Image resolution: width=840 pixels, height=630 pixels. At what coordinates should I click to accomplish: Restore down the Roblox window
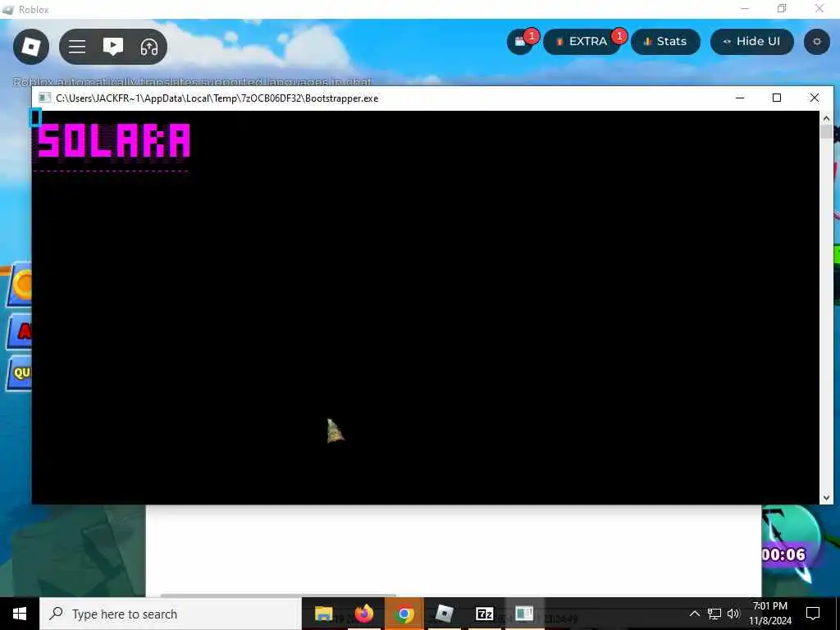[x=782, y=8]
